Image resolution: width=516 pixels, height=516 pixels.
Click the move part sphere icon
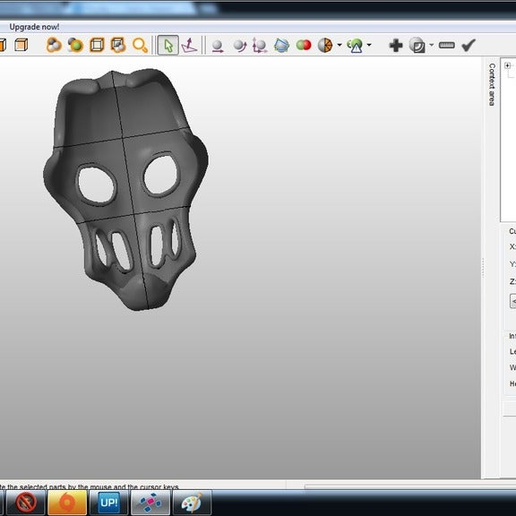coord(218,46)
